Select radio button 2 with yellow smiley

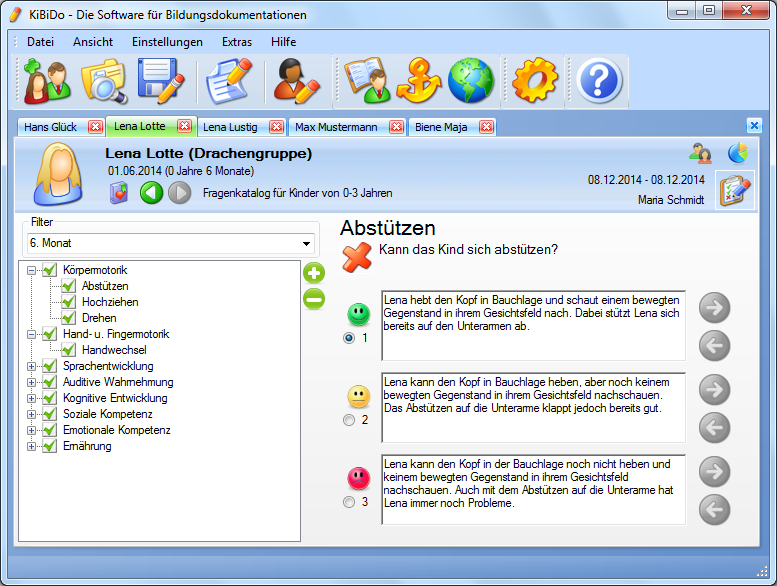[349, 420]
